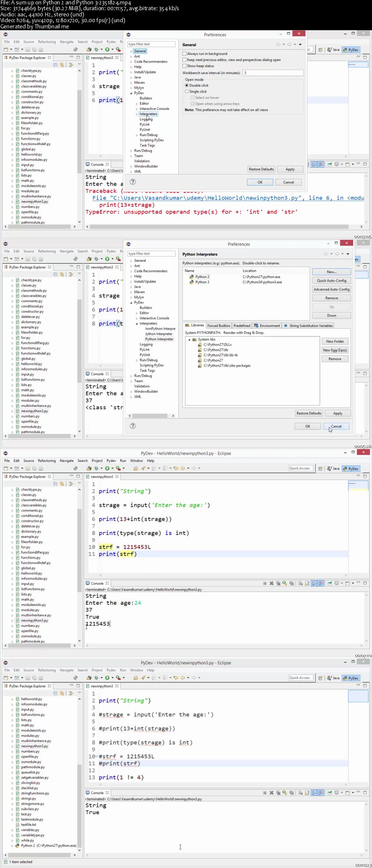Viewport: 372px width, 868px height.
Task: Open Environment tab
Action: click(x=267, y=325)
